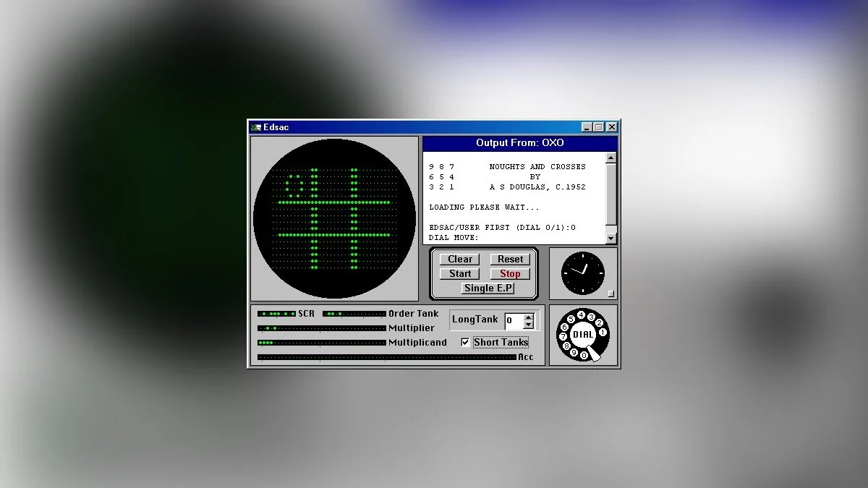
Task: Toggle the Short Tanks checkbox
Action: pos(465,342)
